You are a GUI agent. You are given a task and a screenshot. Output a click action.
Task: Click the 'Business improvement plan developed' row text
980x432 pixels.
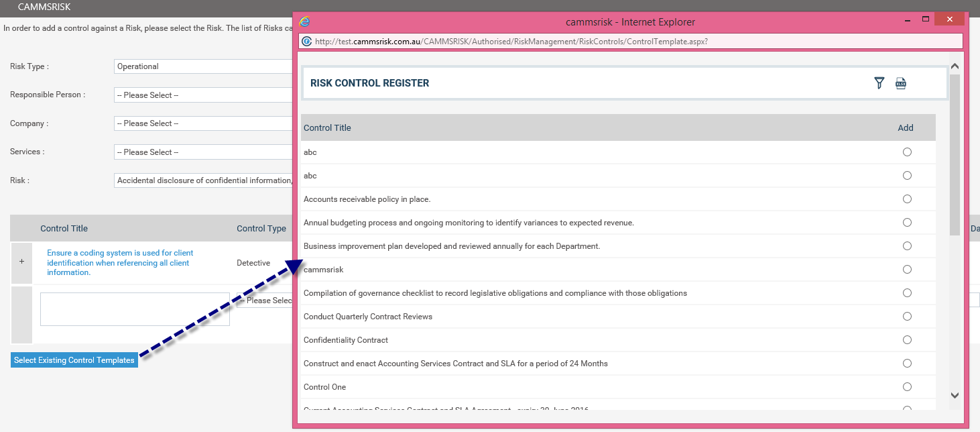(452, 246)
